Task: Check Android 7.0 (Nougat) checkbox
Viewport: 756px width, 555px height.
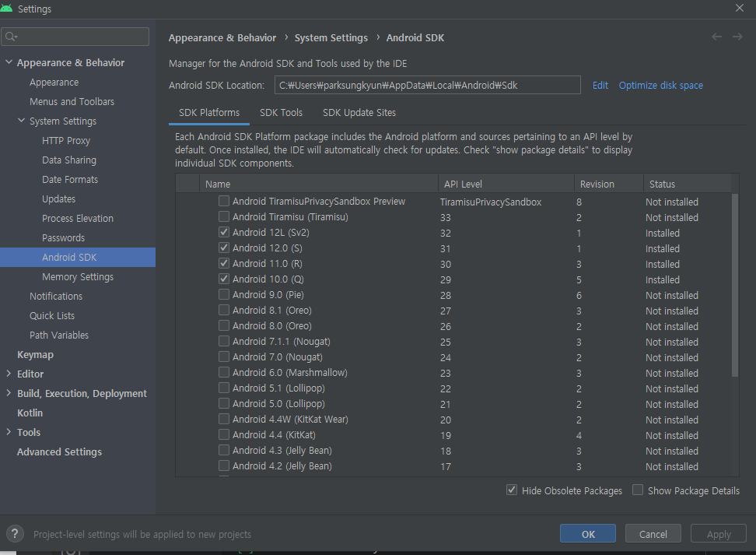Action: tap(224, 357)
